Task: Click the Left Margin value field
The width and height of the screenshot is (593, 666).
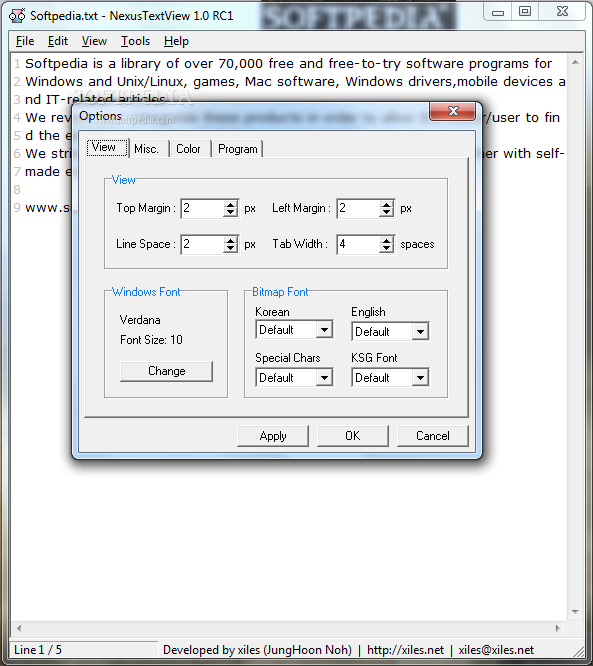Action: pos(359,208)
